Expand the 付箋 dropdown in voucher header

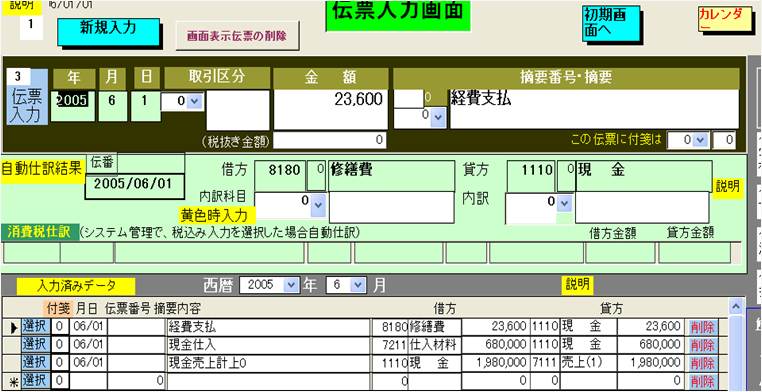(700, 140)
